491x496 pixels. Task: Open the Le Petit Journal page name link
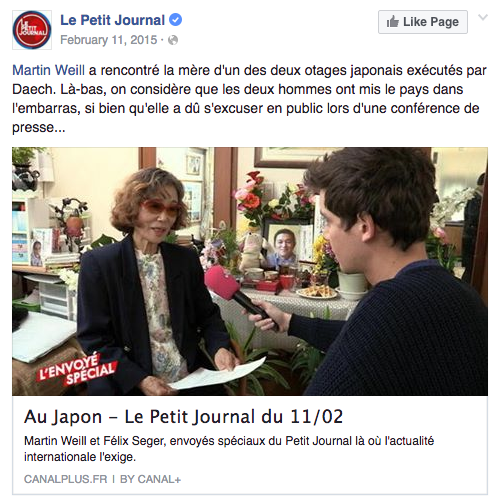point(112,20)
